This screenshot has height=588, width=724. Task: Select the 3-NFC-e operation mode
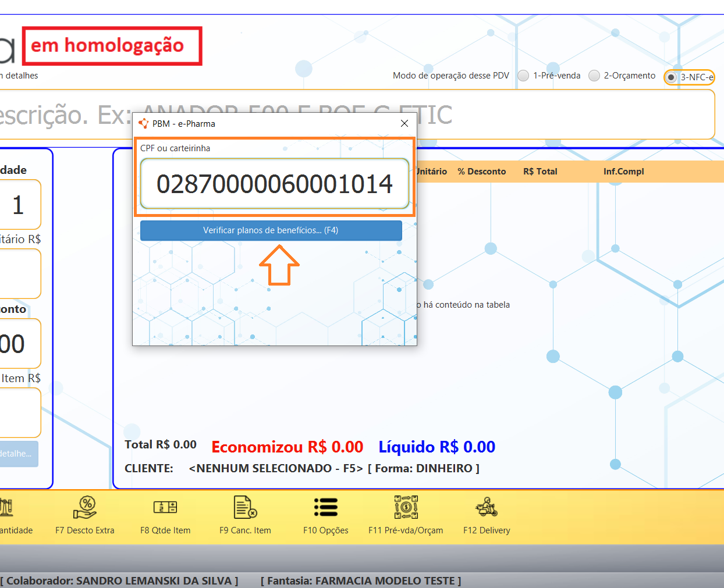point(672,77)
